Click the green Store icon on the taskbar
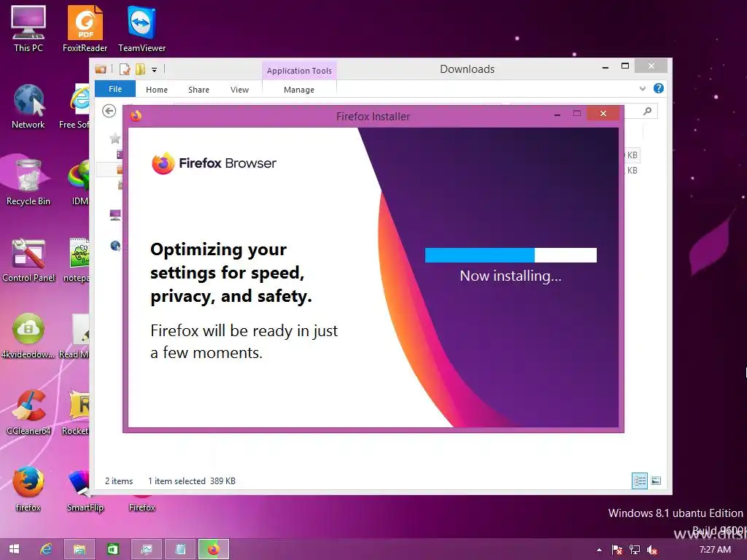The height and width of the screenshot is (560, 747). [x=113, y=549]
